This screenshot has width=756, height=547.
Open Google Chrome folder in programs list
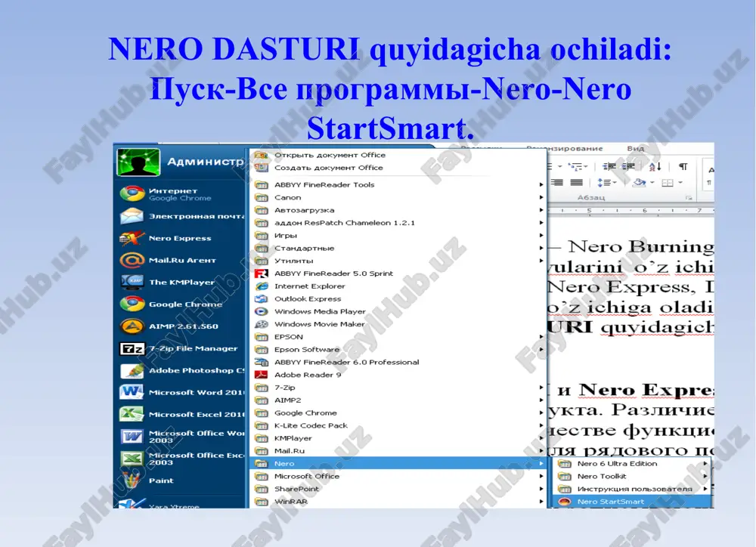pyautogui.click(x=396, y=413)
